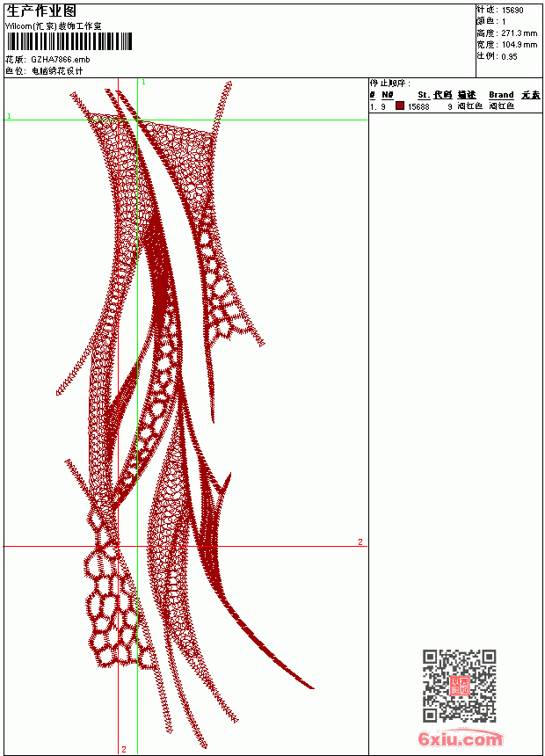Click the green guide marker 1 at top
The width and height of the screenshot is (545, 756).
coord(144,82)
